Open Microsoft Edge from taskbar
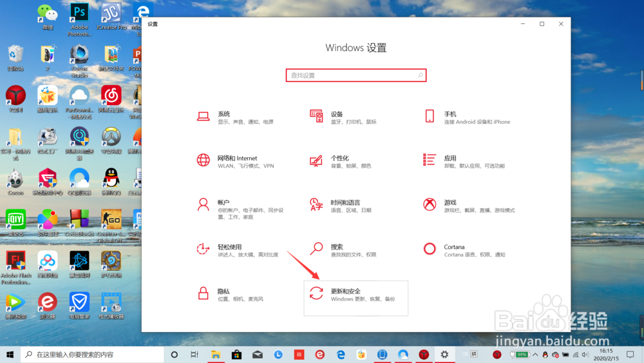The image size is (644, 363). coord(341,355)
